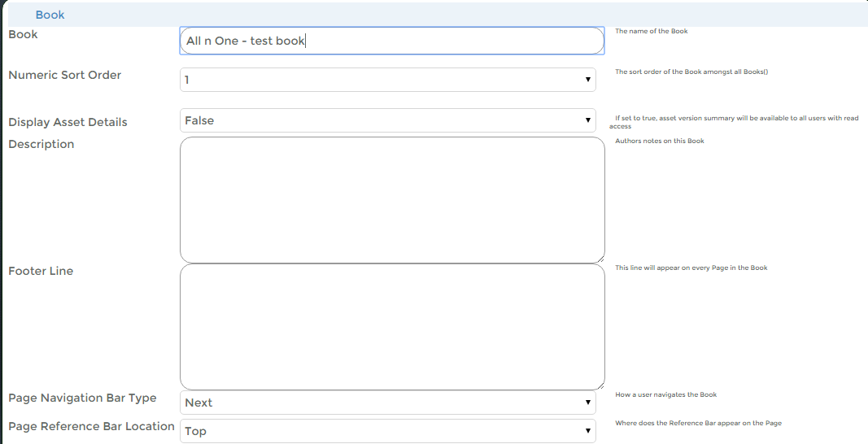Click the Book name input field
Screen dimensions: 868x444
point(391,41)
